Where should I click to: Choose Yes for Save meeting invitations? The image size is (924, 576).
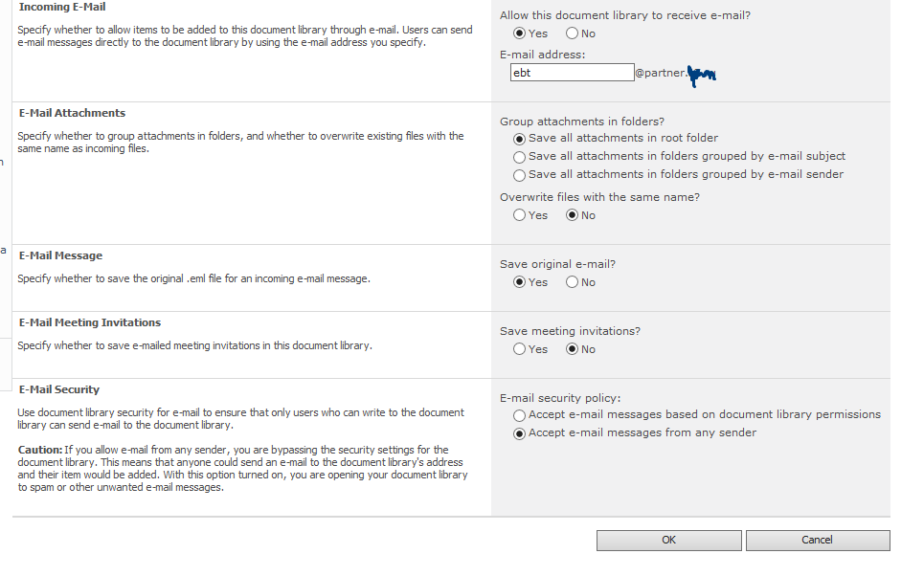coord(519,349)
